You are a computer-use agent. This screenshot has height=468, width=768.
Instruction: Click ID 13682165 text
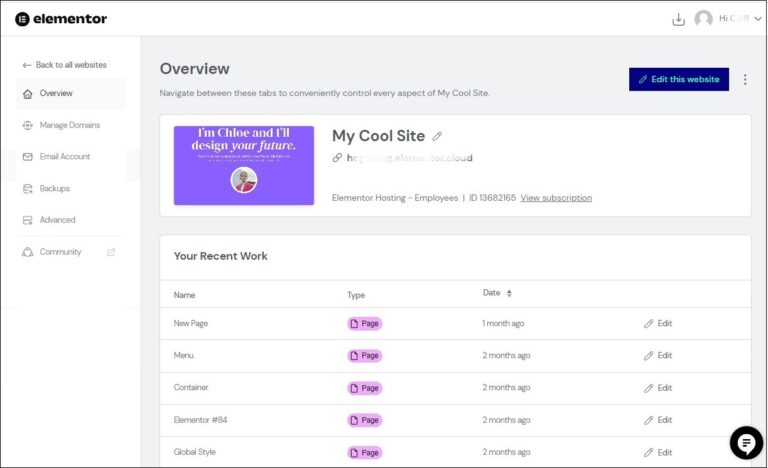point(492,198)
